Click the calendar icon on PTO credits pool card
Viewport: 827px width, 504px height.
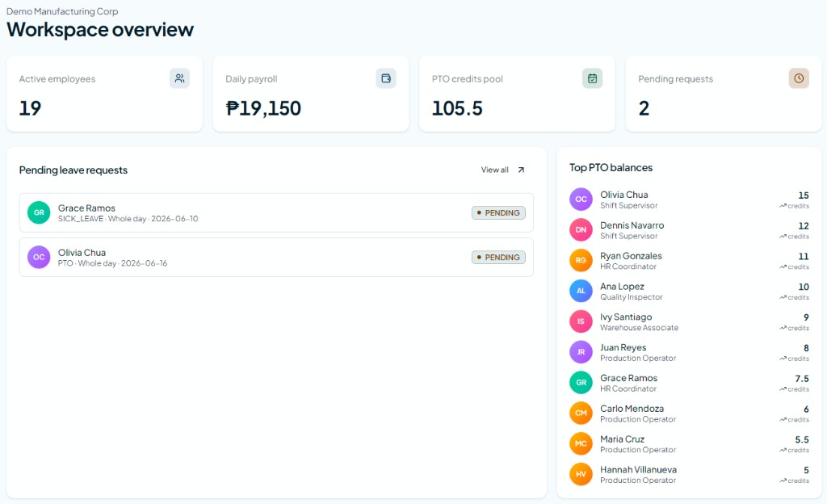(592, 78)
